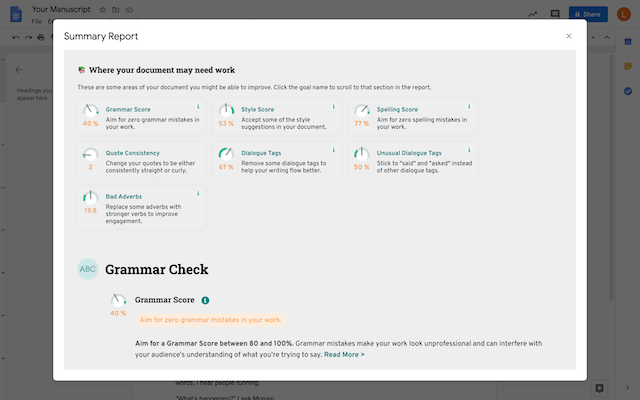
Task: Show info for Spelling Score card
Action: click(x=469, y=107)
